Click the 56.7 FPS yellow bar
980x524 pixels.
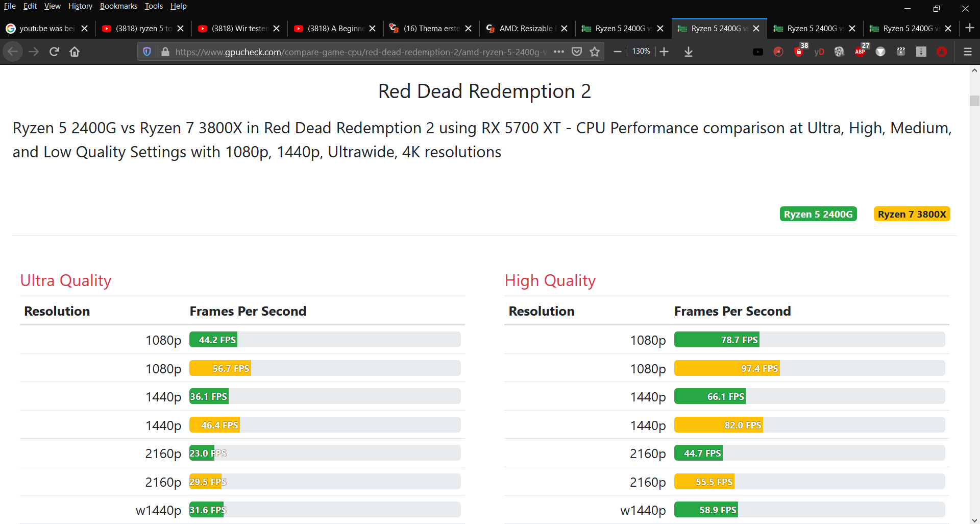[x=220, y=368]
